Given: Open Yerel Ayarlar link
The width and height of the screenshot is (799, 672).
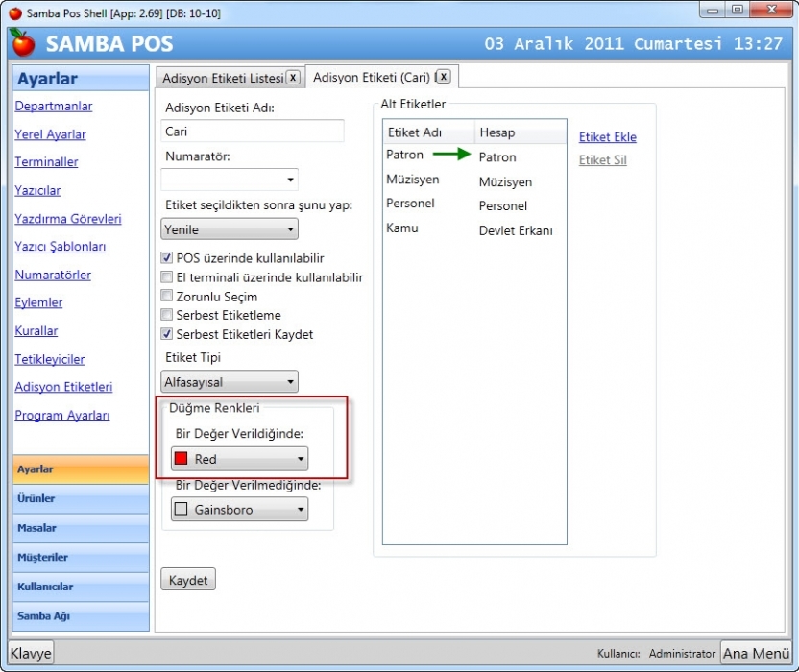Looking at the screenshot, I should [x=51, y=134].
